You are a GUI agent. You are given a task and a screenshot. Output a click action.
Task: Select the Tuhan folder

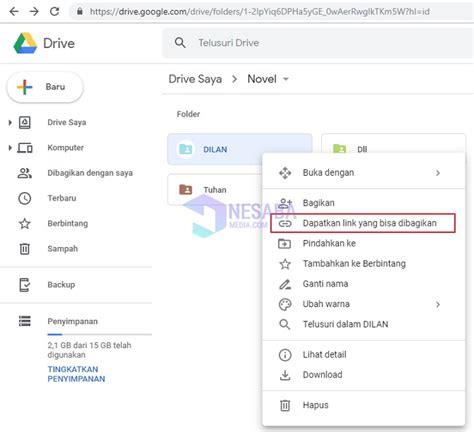click(215, 190)
